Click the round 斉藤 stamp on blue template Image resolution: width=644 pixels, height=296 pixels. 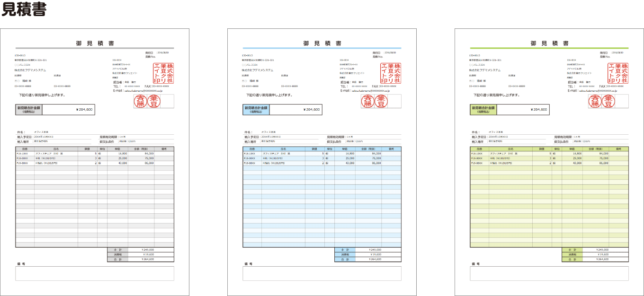368,101
